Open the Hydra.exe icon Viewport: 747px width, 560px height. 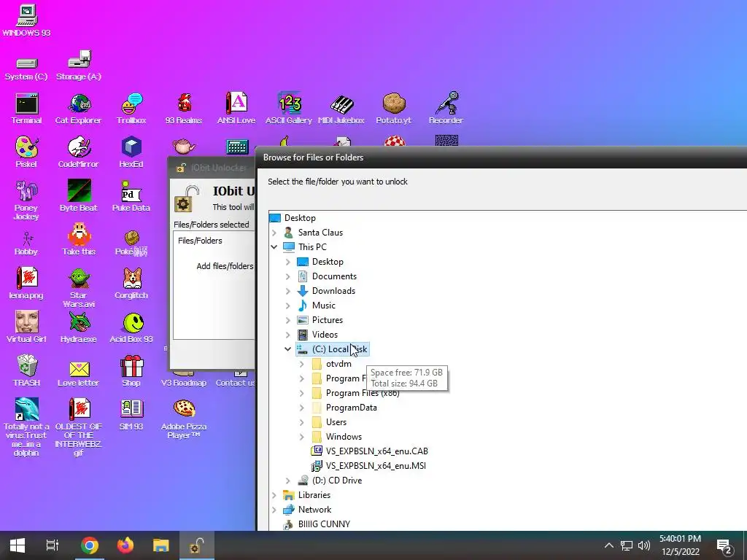79,327
